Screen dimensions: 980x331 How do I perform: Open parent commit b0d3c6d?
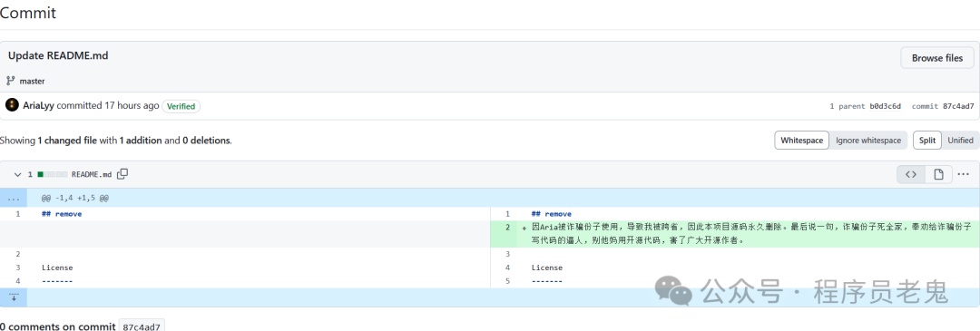[x=885, y=106]
